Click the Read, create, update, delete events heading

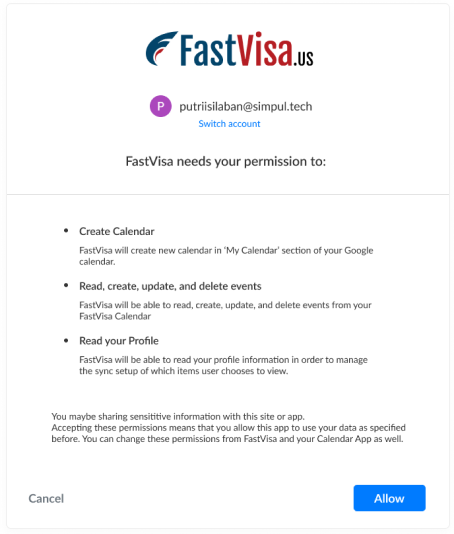point(170,286)
